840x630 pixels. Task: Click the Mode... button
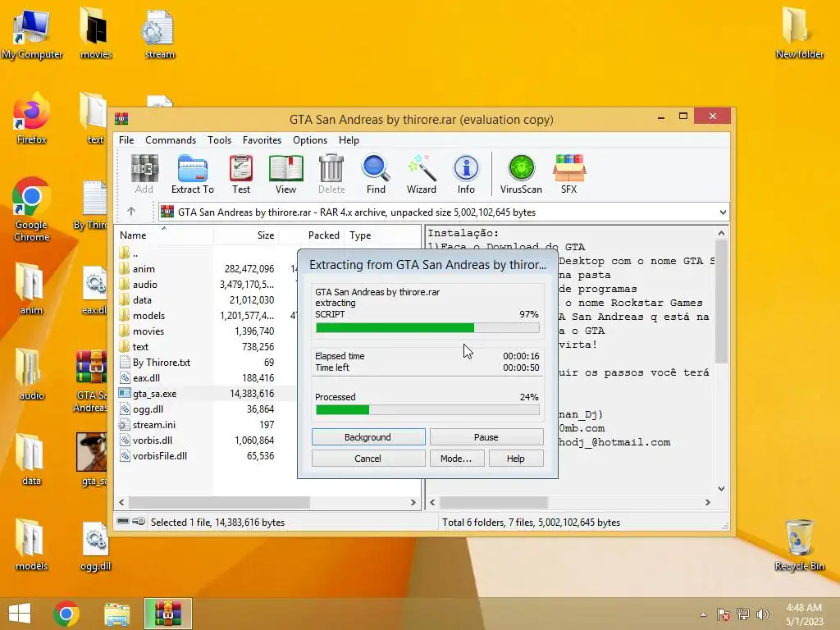pyautogui.click(x=456, y=459)
